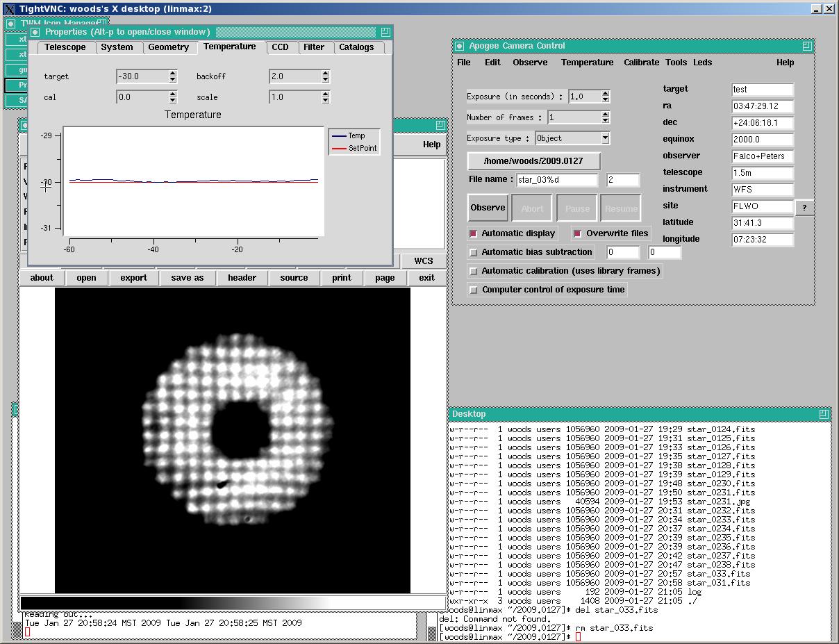
Task: Click the target name field showing test
Action: [x=763, y=90]
